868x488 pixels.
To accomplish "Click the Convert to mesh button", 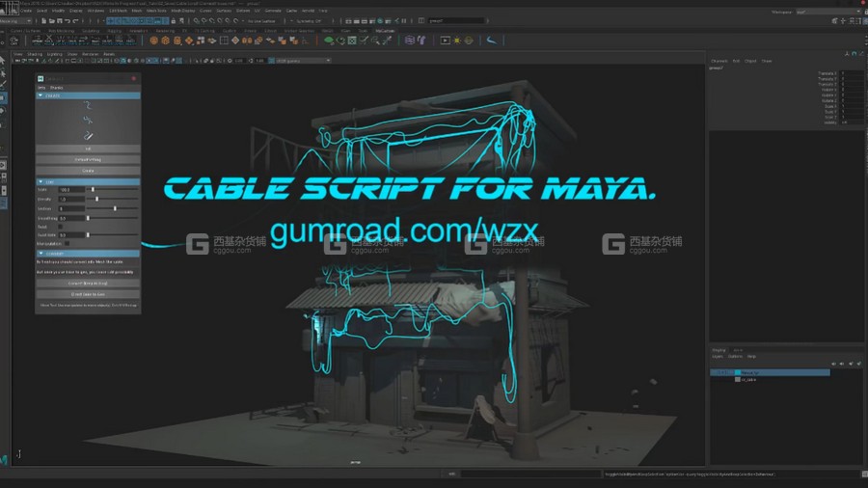I will point(88,284).
